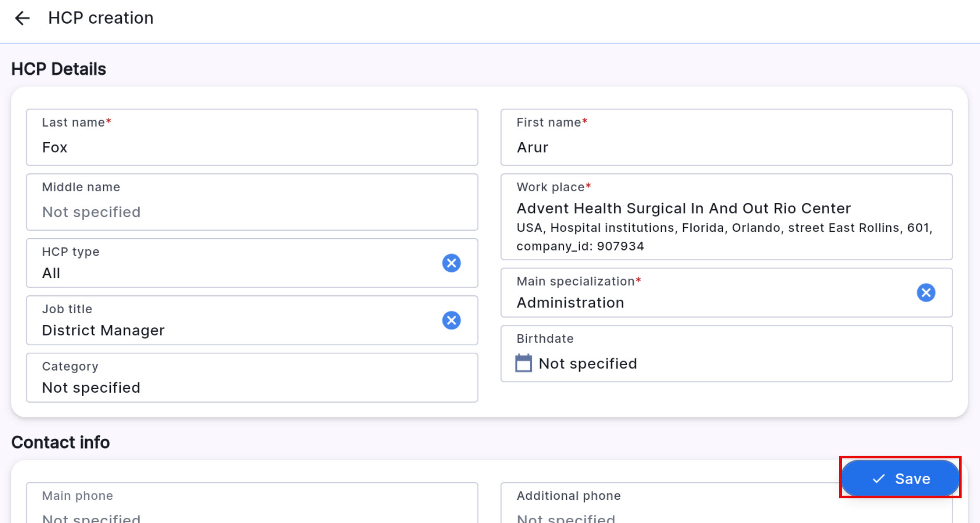The image size is (980, 523).
Task: Clear the HCP type selection
Action: click(451, 263)
